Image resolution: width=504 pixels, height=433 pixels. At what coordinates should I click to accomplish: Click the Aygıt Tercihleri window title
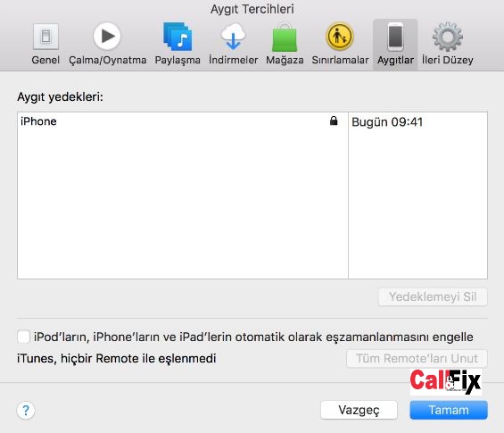pos(252,9)
